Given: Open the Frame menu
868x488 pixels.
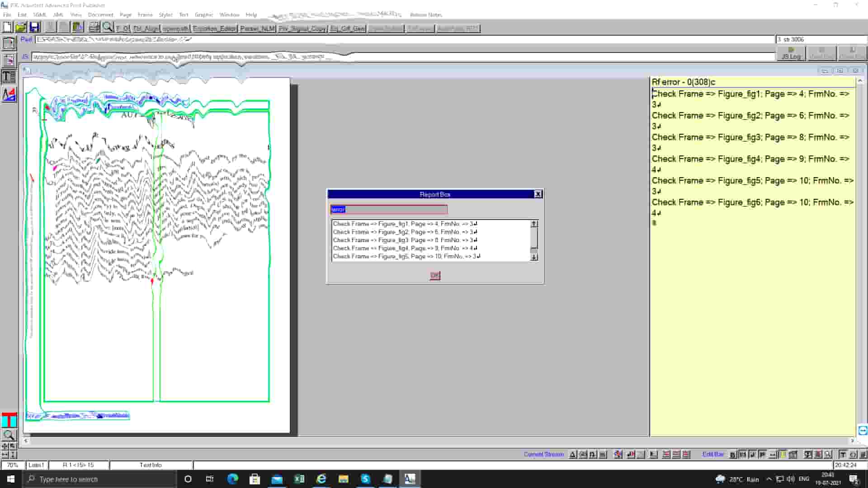Looking at the screenshot, I should 145,14.
